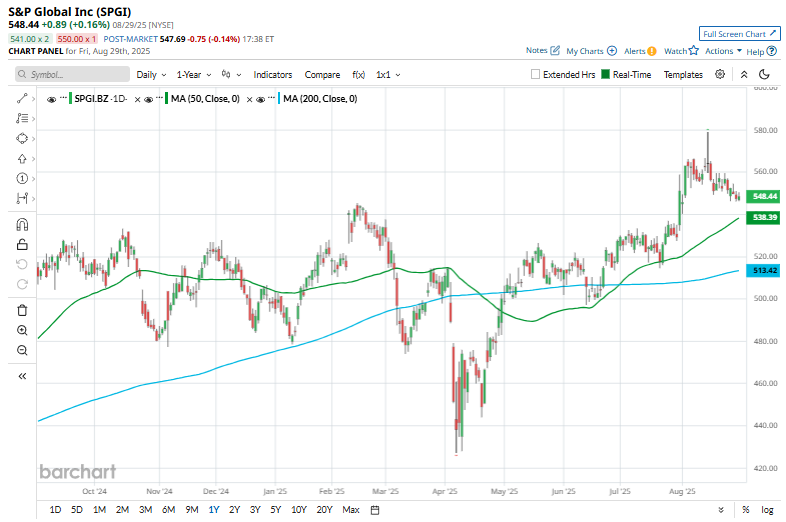The image size is (786, 522).
Task: Undo last chart action
Action: [22, 264]
